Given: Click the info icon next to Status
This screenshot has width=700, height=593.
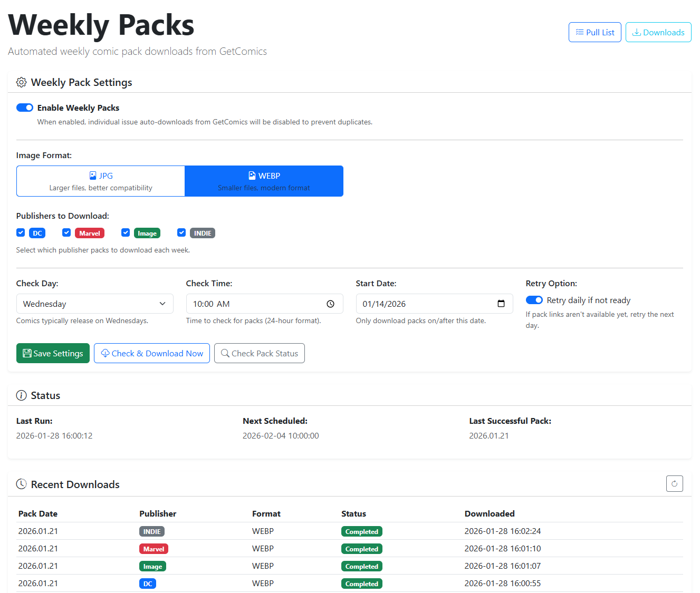Looking at the screenshot, I should tap(21, 395).
